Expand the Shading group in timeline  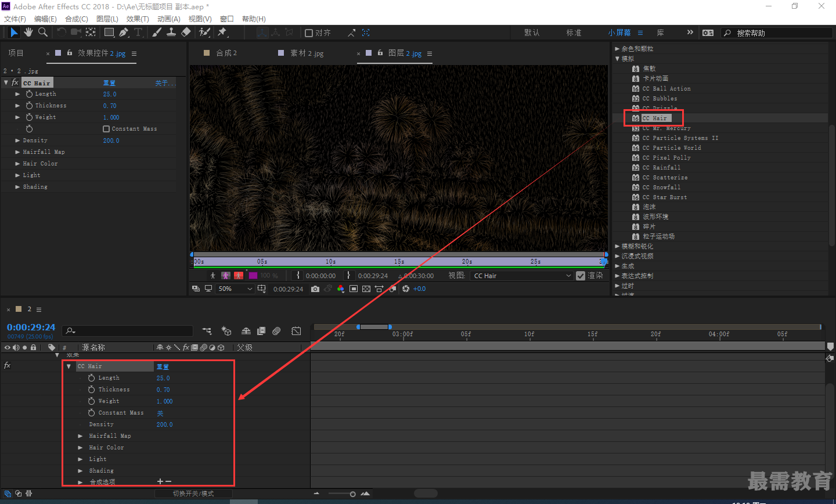click(80, 471)
